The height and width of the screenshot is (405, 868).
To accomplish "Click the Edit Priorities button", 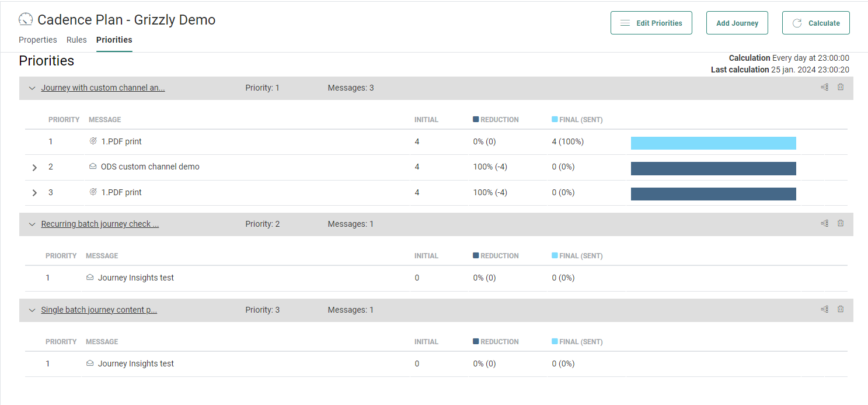I will (651, 23).
